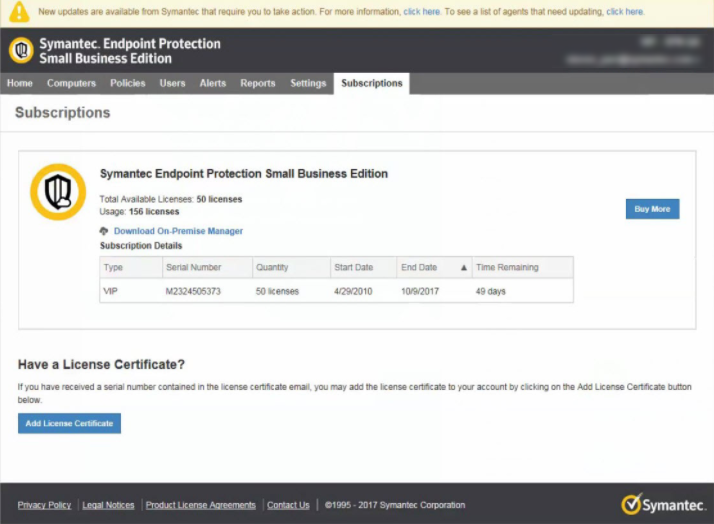
Task: Click the large Endpoint Protection product icon
Action: (58, 191)
